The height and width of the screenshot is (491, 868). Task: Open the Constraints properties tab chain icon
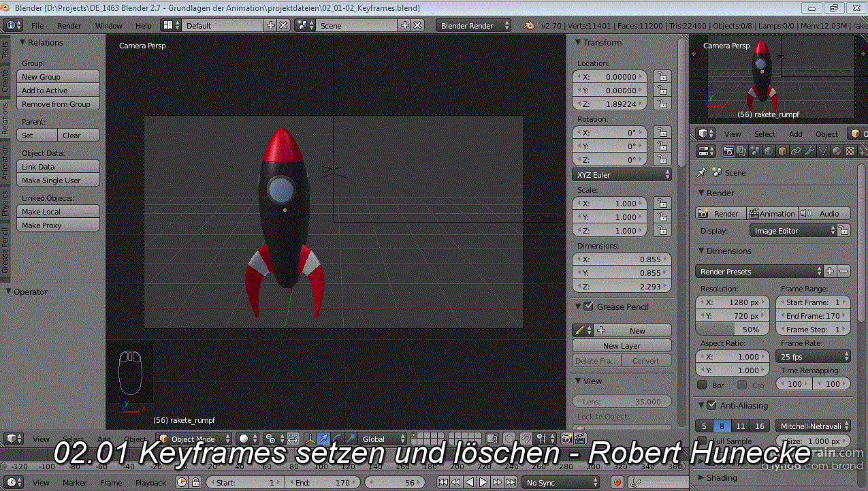point(796,151)
